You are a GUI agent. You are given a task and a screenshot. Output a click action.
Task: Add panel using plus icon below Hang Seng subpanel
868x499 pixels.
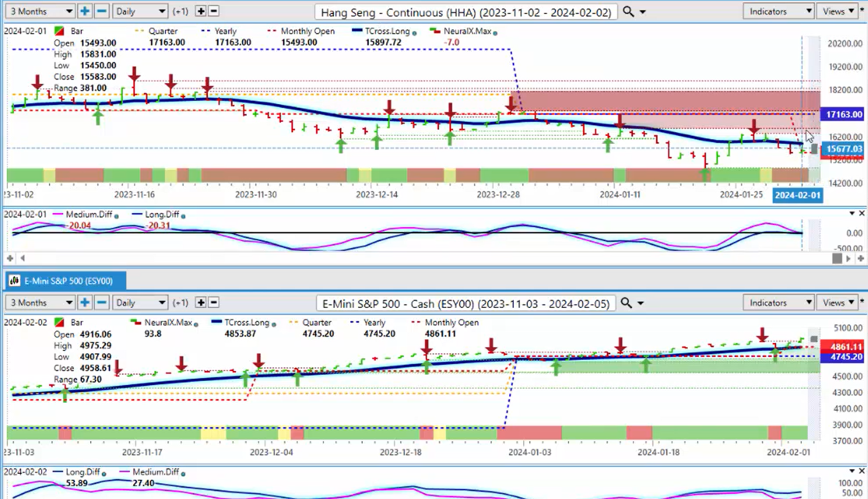[10, 258]
